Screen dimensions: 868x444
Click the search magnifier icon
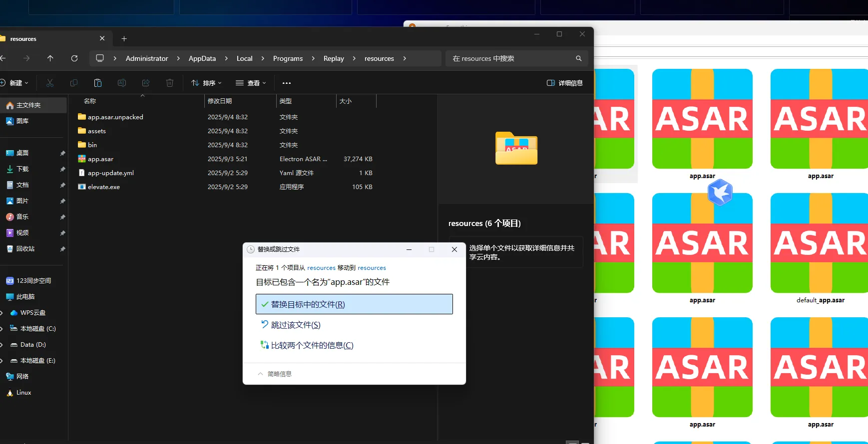click(578, 58)
